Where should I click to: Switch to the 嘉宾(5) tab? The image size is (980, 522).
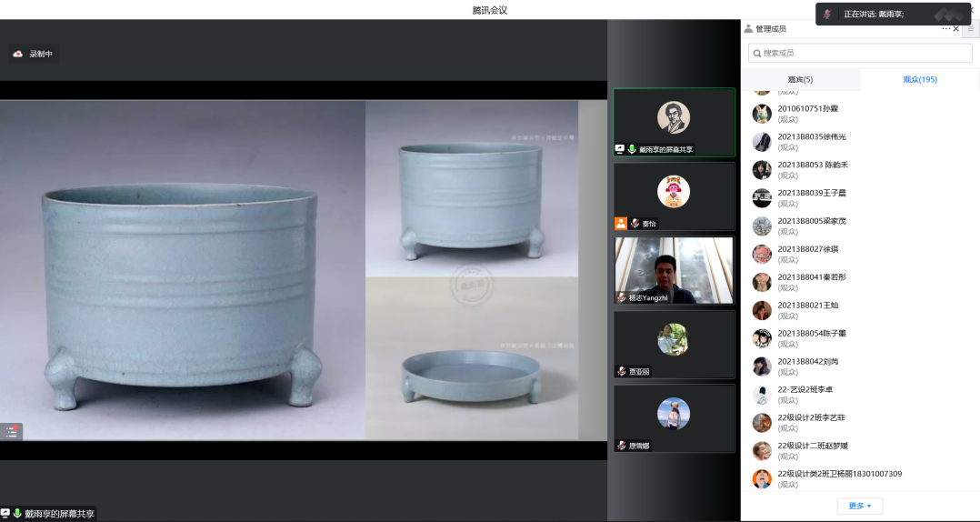click(800, 80)
